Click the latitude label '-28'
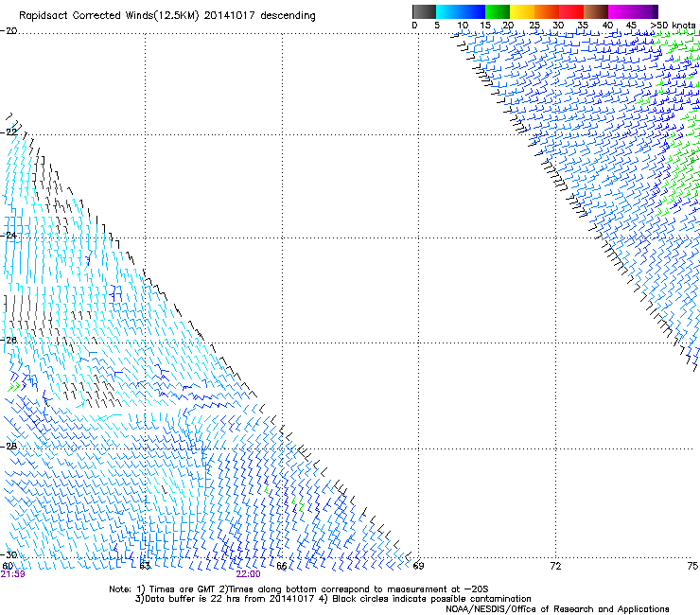Image resolution: width=700 pixels, height=615 pixels. click(9, 447)
